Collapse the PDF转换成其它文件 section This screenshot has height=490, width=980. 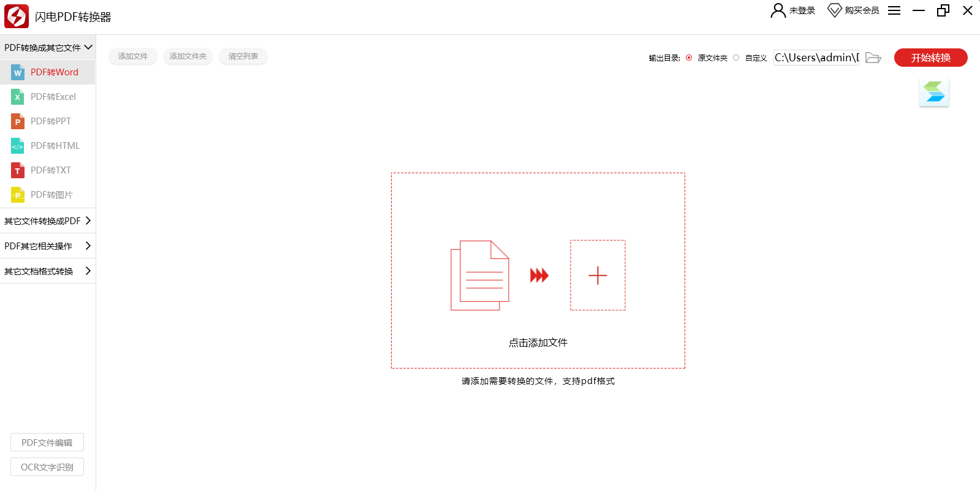pos(48,47)
